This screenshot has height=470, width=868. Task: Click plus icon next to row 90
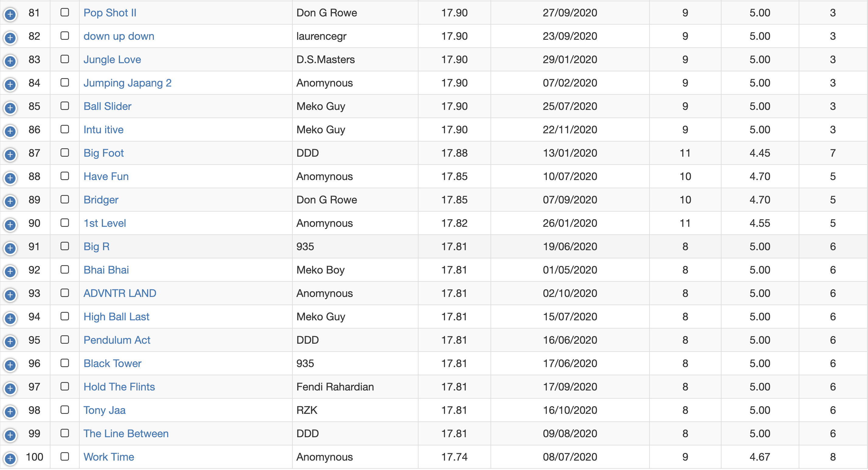(10, 225)
